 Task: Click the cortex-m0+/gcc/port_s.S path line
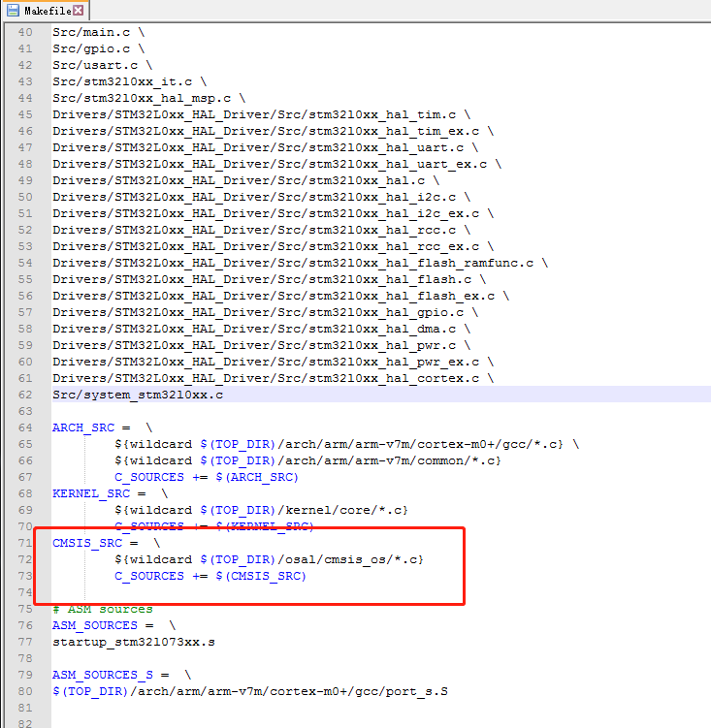click(x=249, y=691)
